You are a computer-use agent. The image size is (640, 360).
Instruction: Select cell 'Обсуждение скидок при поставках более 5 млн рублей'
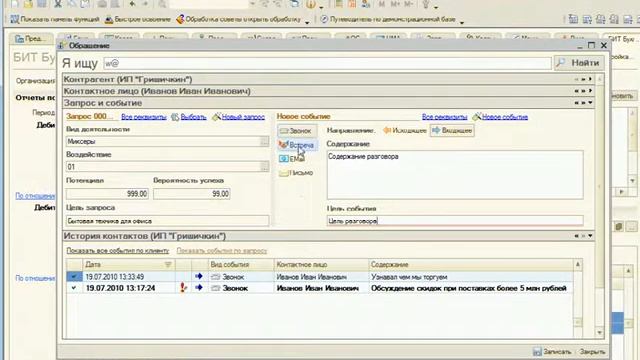pos(471,288)
